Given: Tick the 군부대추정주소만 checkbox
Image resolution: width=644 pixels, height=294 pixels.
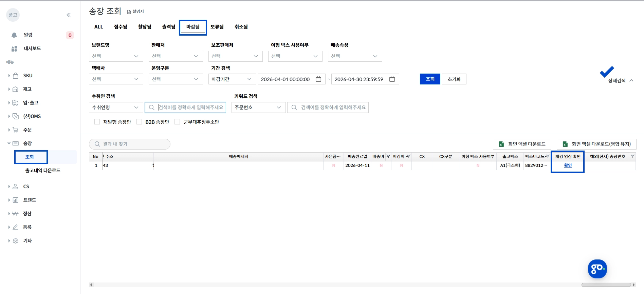Looking at the screenshot, I should [x=177, y=122].
